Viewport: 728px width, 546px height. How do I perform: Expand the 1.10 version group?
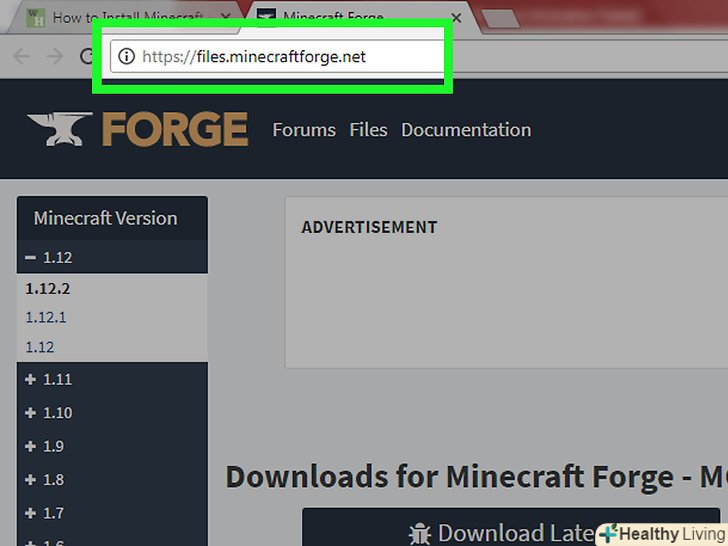point(112,413)
